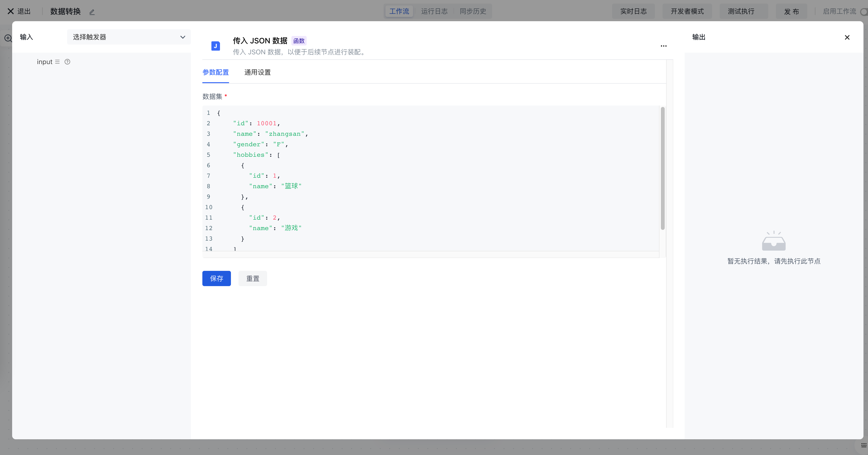Click the blue 保存 button

(x=216, y=278)
